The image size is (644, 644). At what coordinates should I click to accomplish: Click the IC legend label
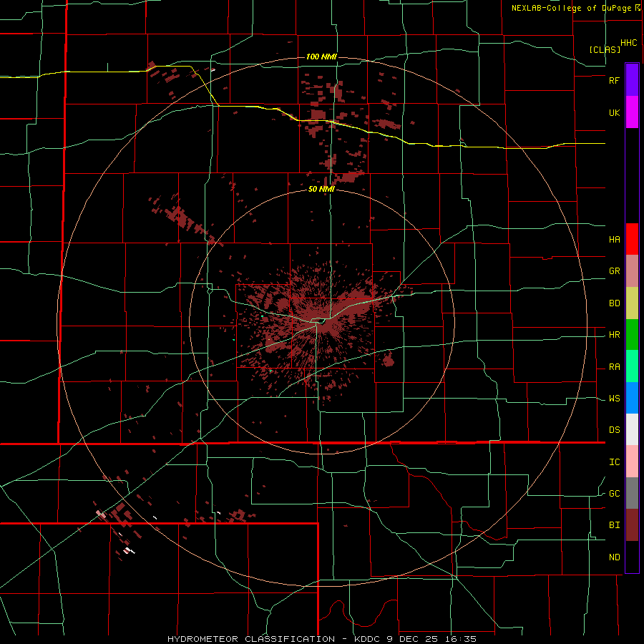coord(614,462)
